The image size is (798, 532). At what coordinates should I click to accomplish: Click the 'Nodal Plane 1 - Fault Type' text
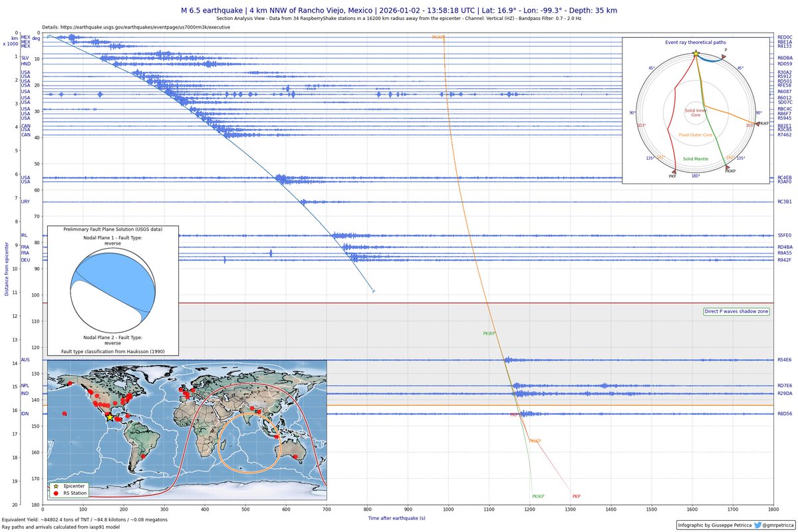click(x=113, y=238)
